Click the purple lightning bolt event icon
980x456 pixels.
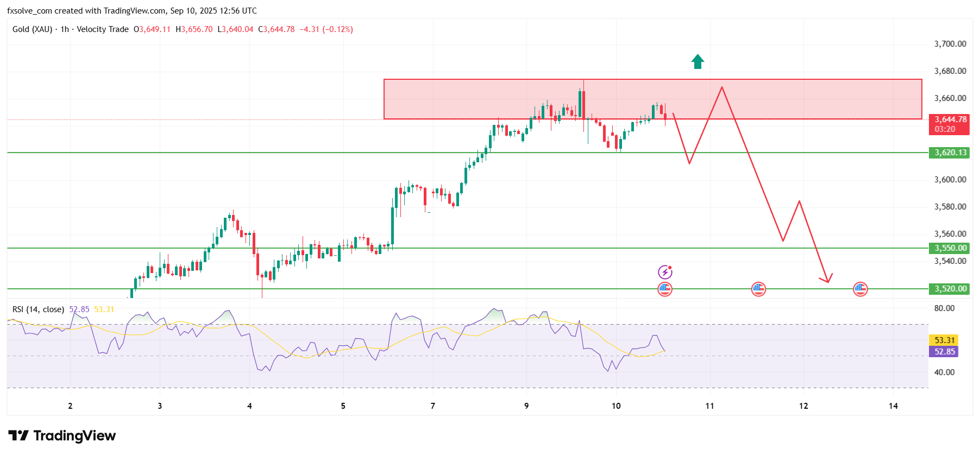(665, 271)
